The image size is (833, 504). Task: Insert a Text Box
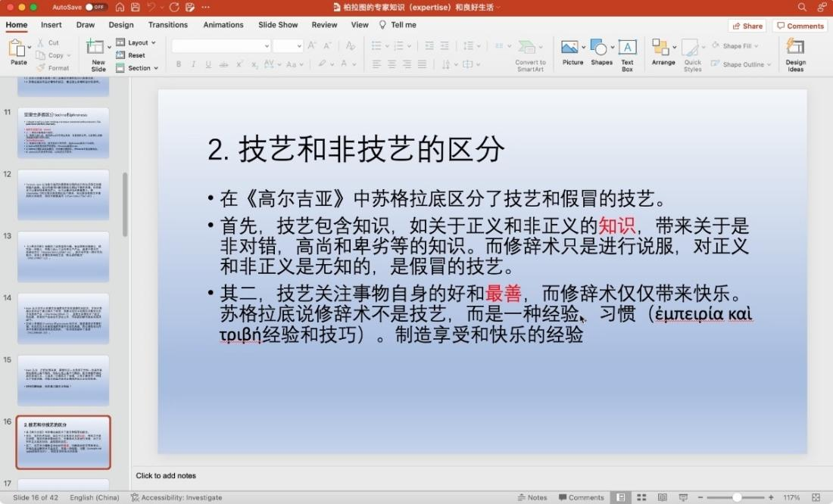[627, 54]
